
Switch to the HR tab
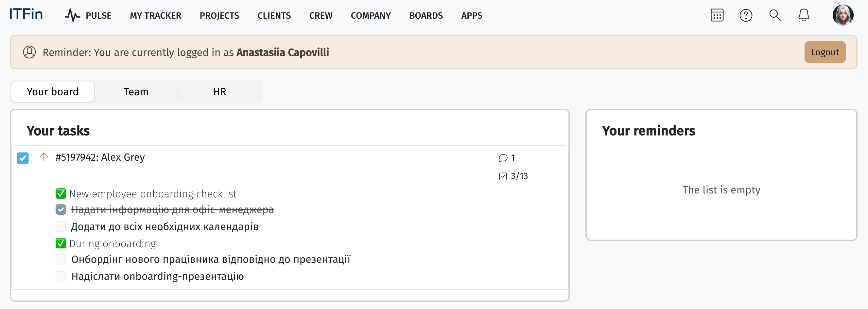click(x=219, y=92)
